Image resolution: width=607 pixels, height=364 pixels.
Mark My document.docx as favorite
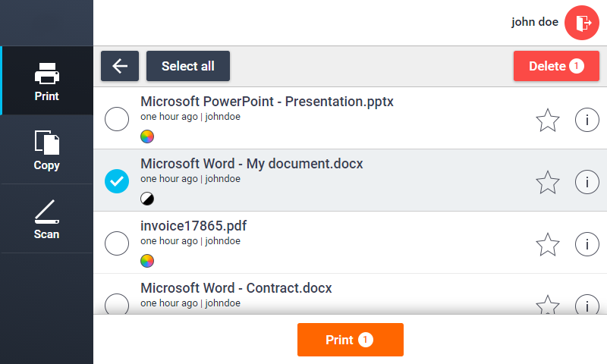coord(547,182)
